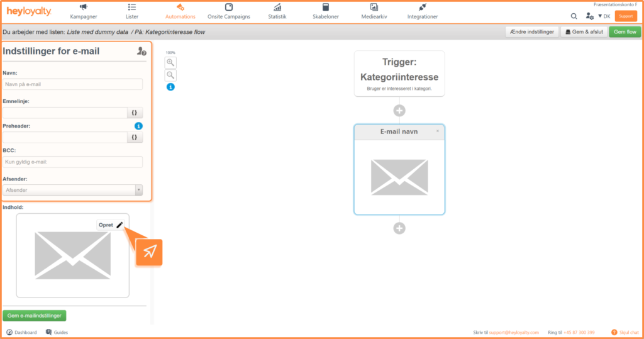
Task: Open the Dashboard link in footer
Action: [x=21, y=332]
